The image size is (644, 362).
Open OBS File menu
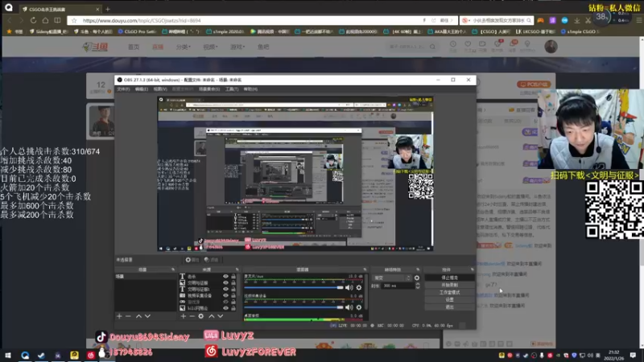[x=123, y=89]
